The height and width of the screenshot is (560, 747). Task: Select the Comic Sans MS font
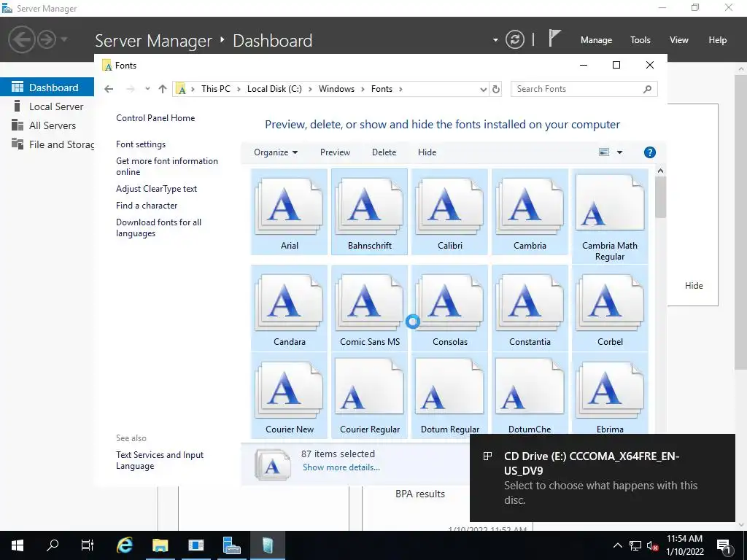[x=369, y=308]
